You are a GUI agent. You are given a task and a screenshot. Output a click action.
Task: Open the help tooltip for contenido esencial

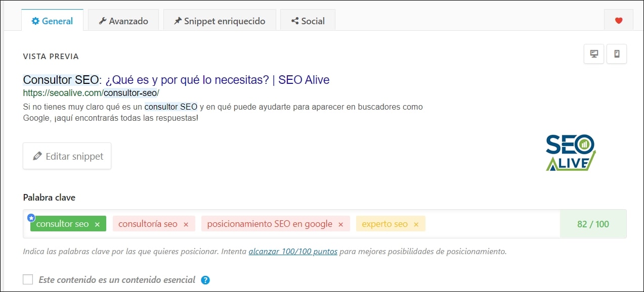click(x=205, y=279)
